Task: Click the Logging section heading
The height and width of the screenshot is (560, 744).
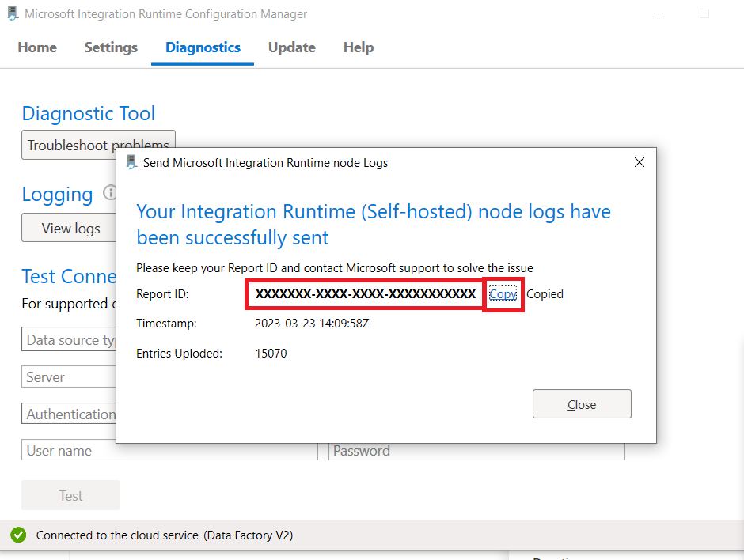Action: pos(57,195)
